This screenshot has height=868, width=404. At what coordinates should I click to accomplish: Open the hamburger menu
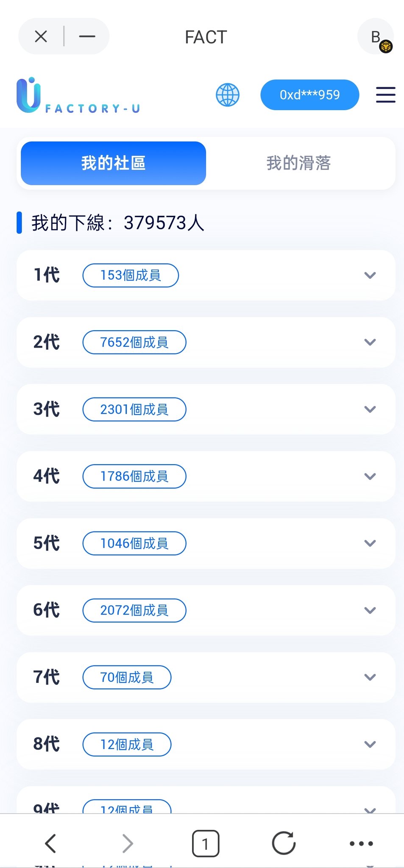point(385,95)
